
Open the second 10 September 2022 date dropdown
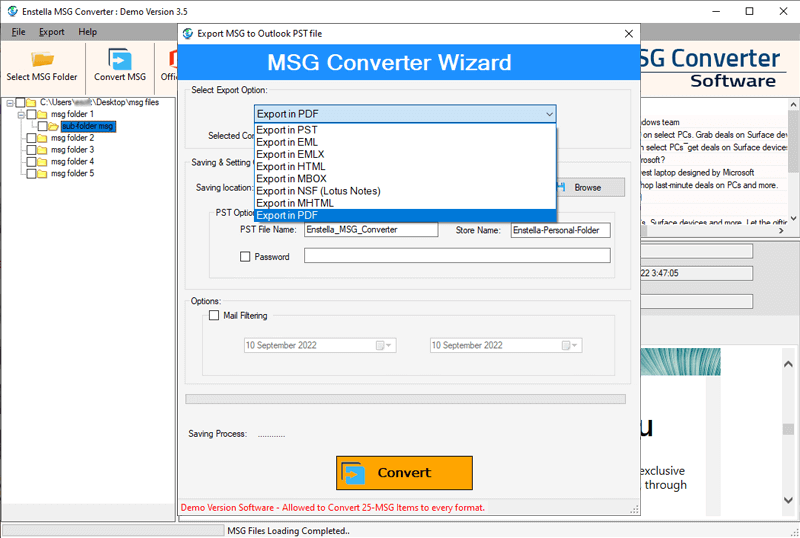tap(574, 346)
